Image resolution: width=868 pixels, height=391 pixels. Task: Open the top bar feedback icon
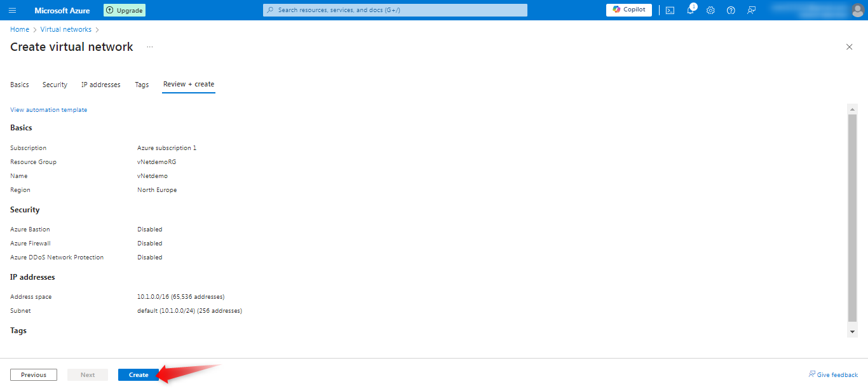point(751,10)
